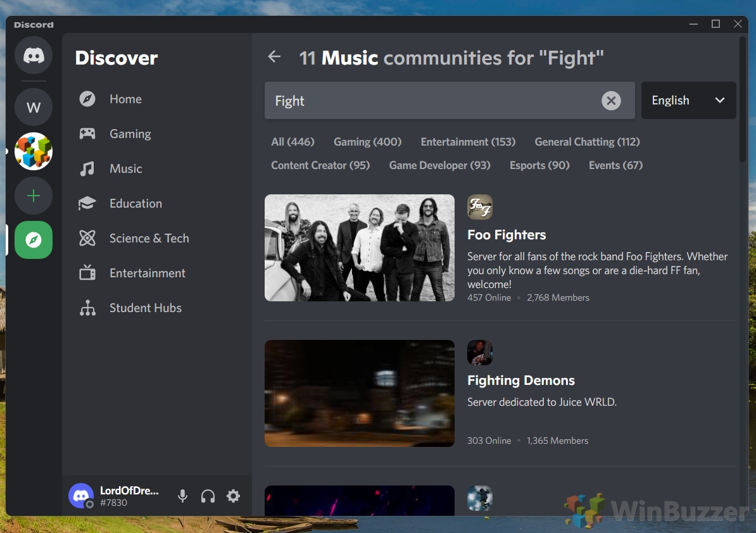Filter results by Content Creator (95)

click(x=320, y=165)
